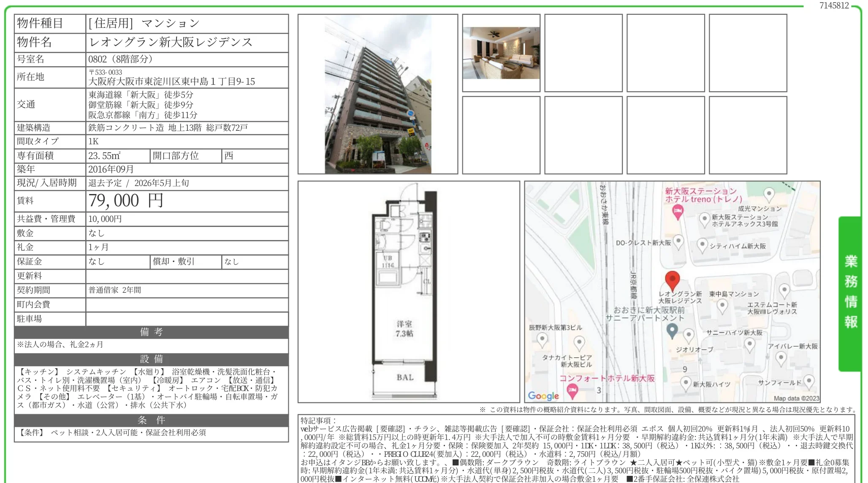This screenshot has height=483, width=868.
Task: Click the コンフォートホテル新大阪 pink hotel marker
Action: (x=572, y=390)
